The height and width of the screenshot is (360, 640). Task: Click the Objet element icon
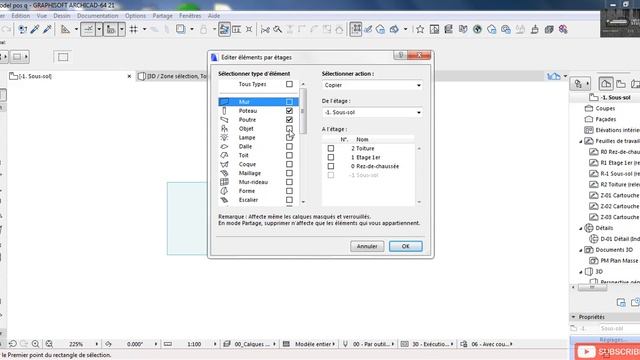coord(224,129)
